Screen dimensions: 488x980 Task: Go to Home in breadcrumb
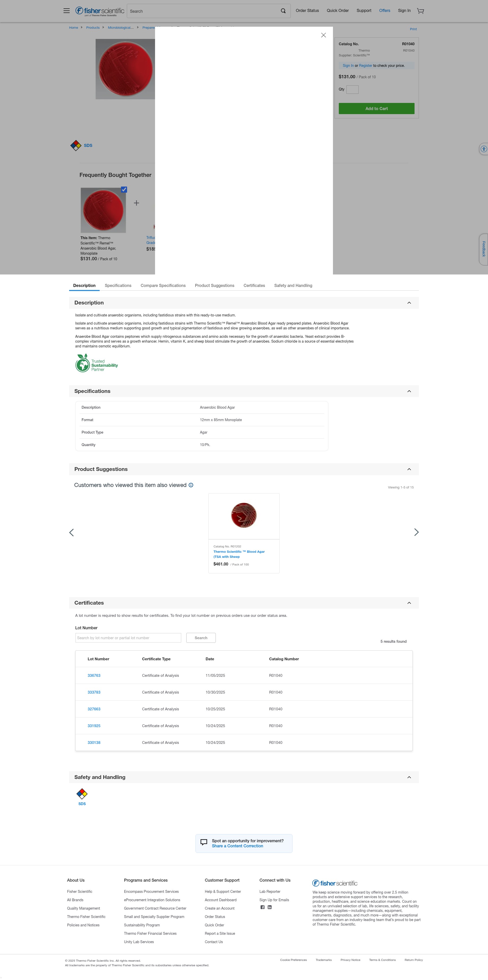point(73,28)
